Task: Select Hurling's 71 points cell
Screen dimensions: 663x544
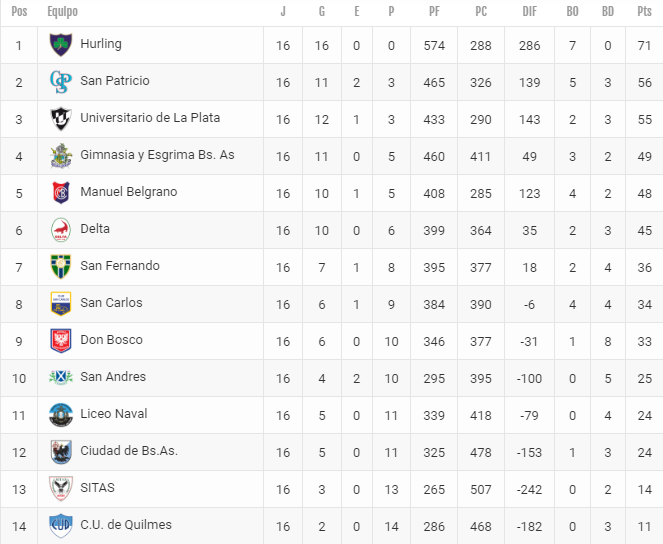Action: [x=644, y=45]
